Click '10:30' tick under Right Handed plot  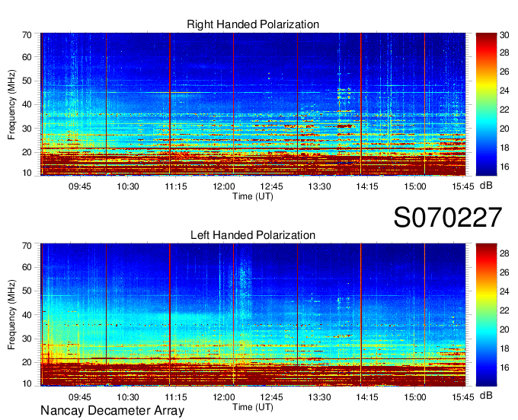coord(128,186)
